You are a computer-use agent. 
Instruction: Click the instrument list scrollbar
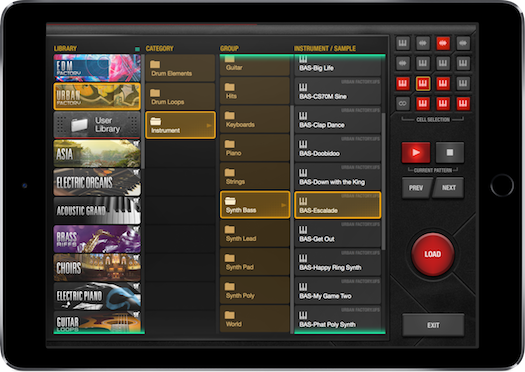click(383, 181)
